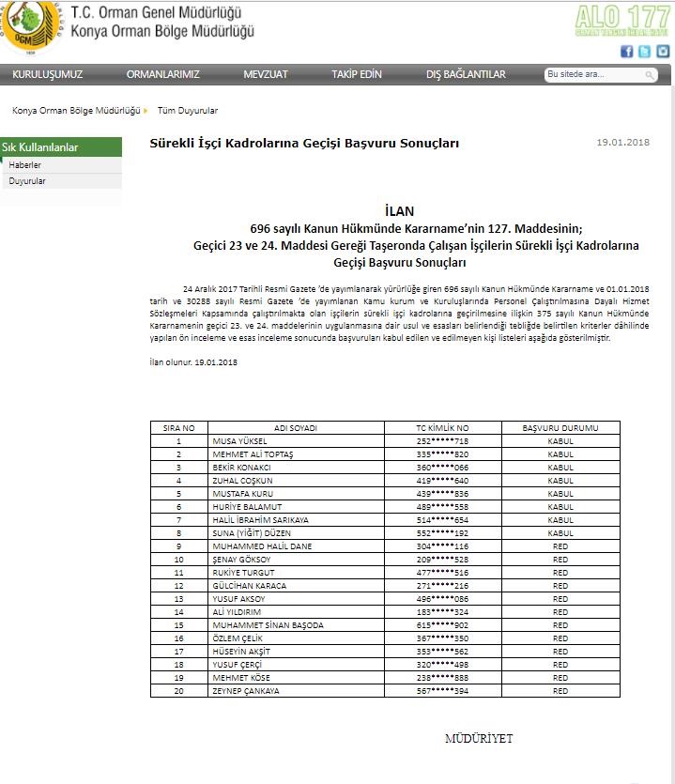Open the ORMANLARIMIZ menu
The width and height of the screenshot is (675, 784).
162,74
